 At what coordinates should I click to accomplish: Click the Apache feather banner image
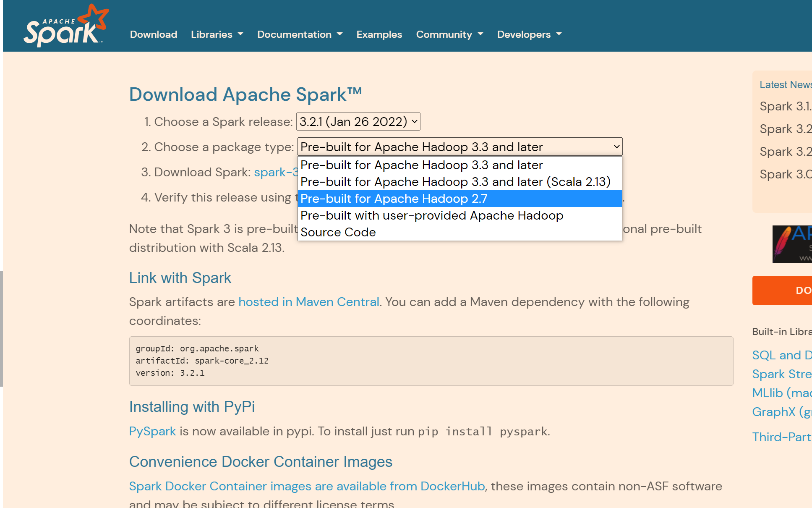[x=792, y=244]
